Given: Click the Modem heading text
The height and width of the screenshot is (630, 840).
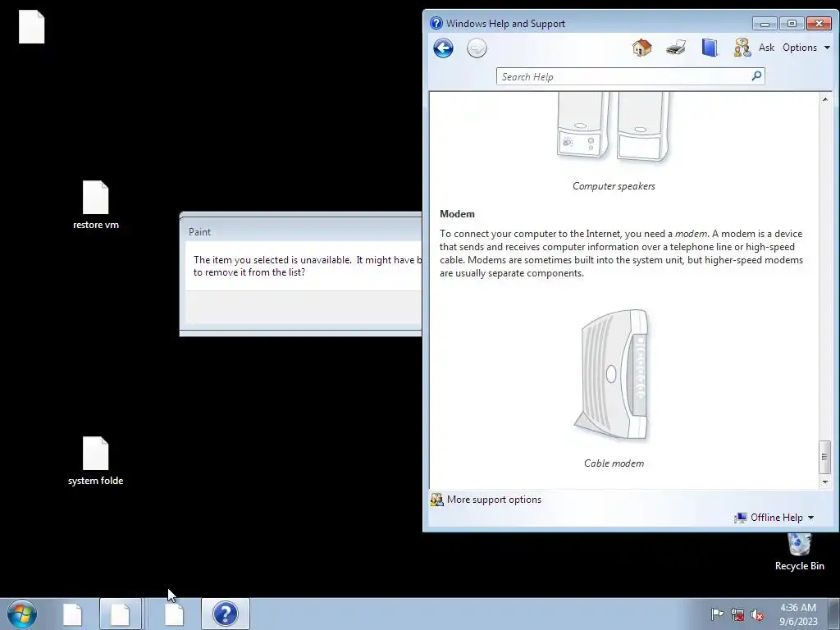Looking at the screenshot, I should 457,214.
